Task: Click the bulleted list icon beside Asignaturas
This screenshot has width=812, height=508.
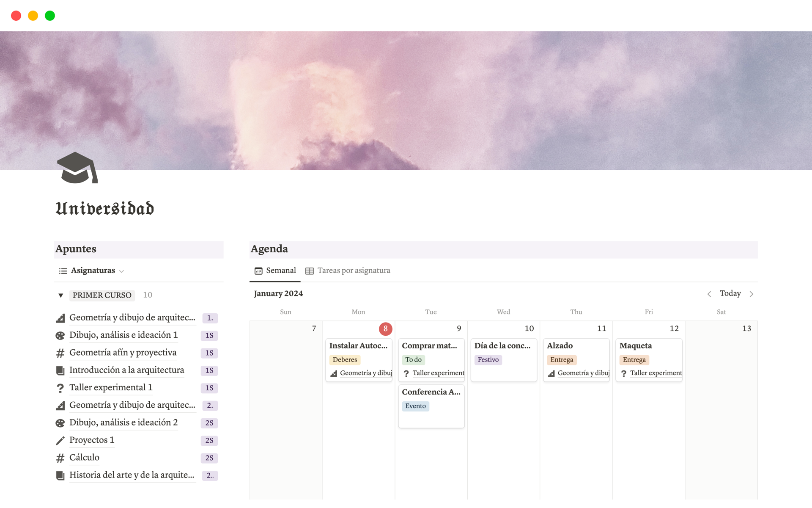Action: point(62,271)
